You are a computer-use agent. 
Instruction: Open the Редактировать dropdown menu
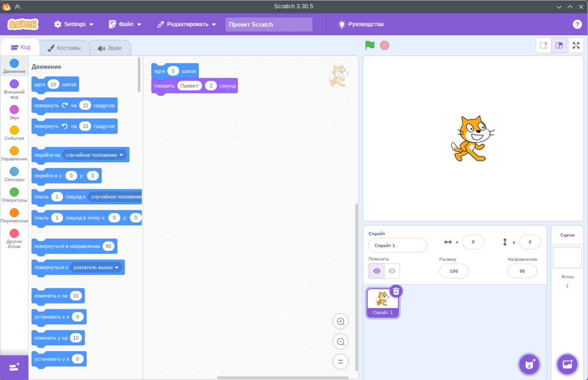tap(187, 24)
